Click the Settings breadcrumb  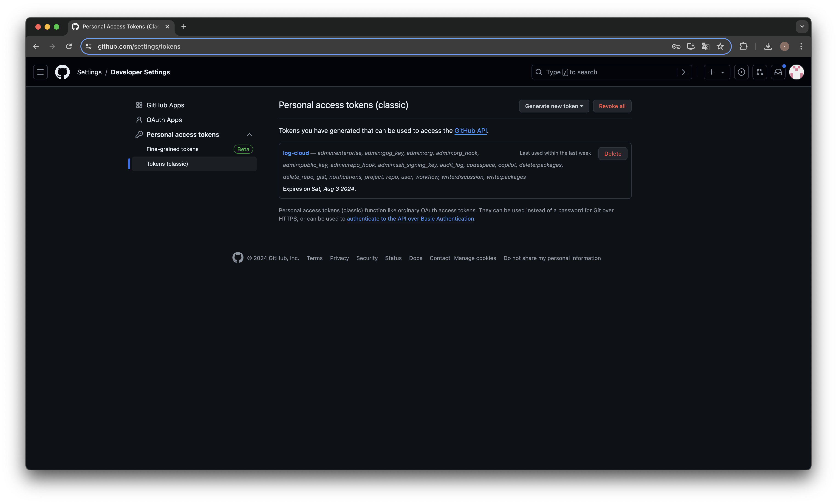[x=89, y=72]
